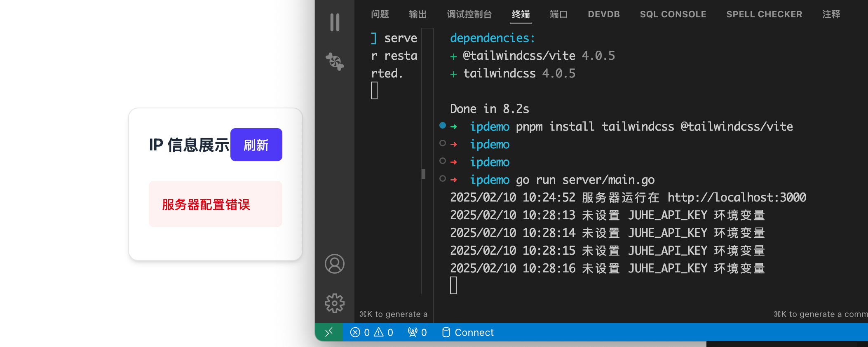Viewport: 868px width, 347px height.
Task: Click the candy-shaped extension icon in activity bar
Action: (335, 62)
